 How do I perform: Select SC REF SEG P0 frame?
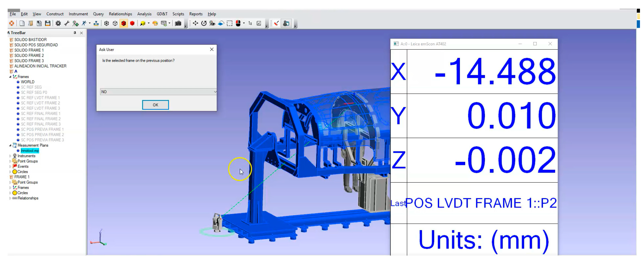click(34, 92)
